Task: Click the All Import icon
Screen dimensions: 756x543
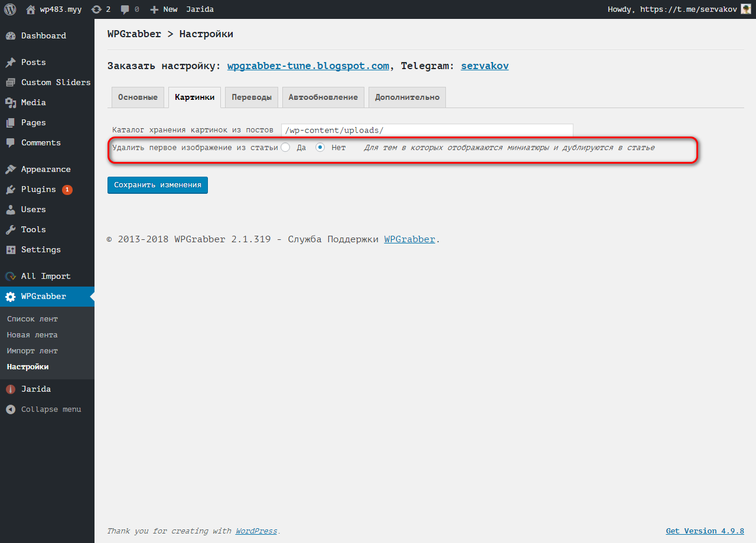Action: (x=11, y=276)
